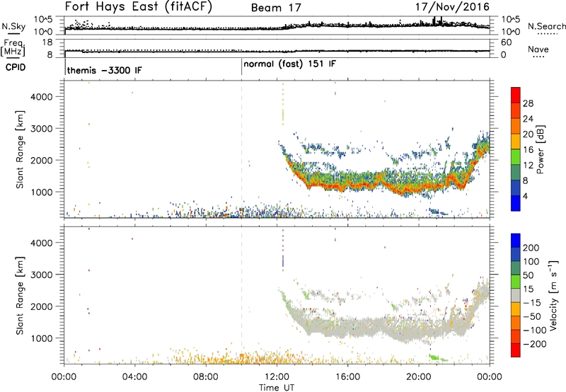This screenshot has height=392, width=566.
Task: Click the '10^5' label on the right noise axis
Action: tap(510, 20)
